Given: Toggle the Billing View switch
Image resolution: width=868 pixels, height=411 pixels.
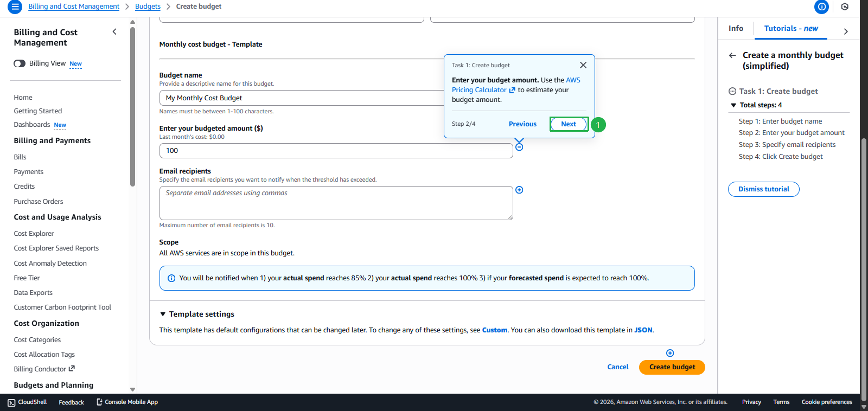Looking at the screenshot, I should tap(20, 63).
